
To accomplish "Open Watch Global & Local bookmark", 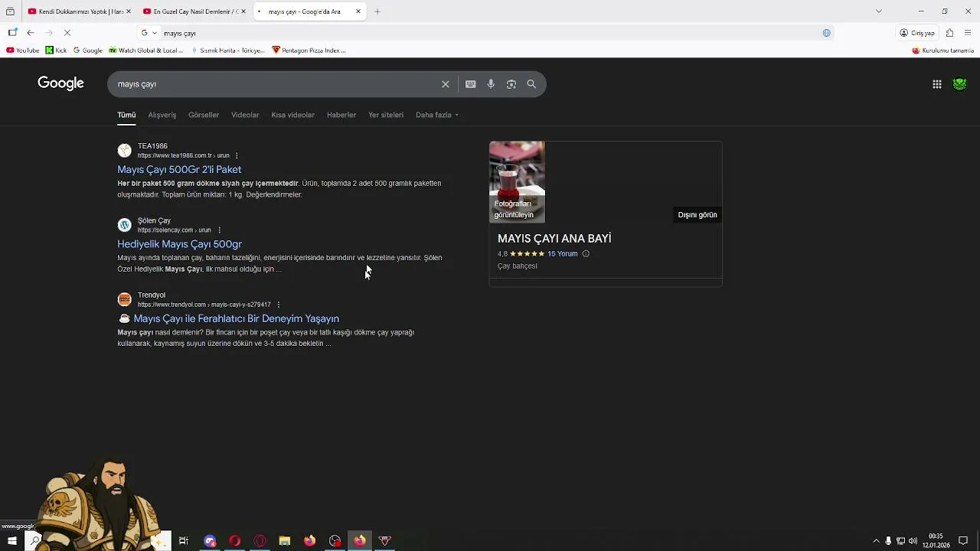I will click(x=145, y=51).
